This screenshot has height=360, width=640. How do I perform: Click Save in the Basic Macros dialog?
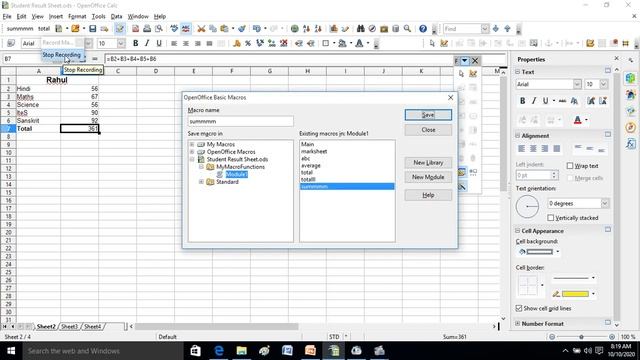pos(428,115)
